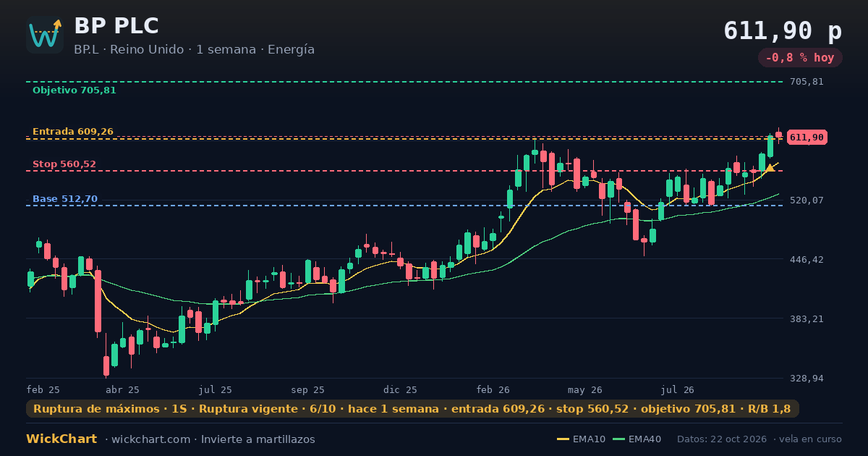Click the "BP.L · Reino Unido · 1 semana · Energía" subtitle
Screen dimensions: 868x456
pos(194,50)
